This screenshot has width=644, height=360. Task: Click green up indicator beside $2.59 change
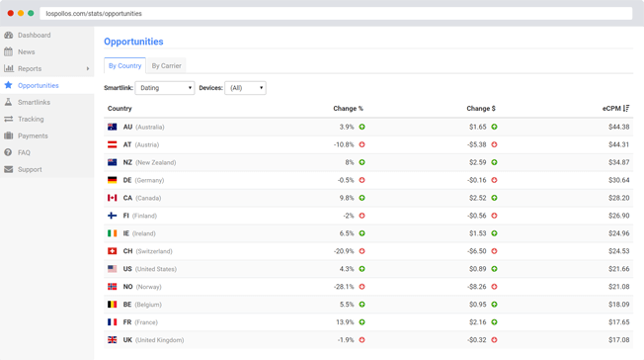point(494,162)
